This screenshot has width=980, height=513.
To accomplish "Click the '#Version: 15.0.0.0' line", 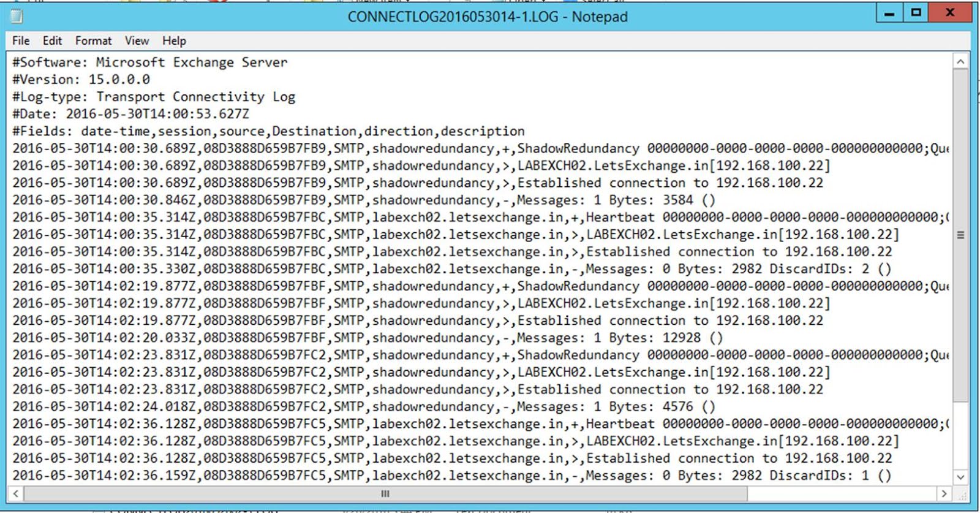I will (x=81, y=79).
